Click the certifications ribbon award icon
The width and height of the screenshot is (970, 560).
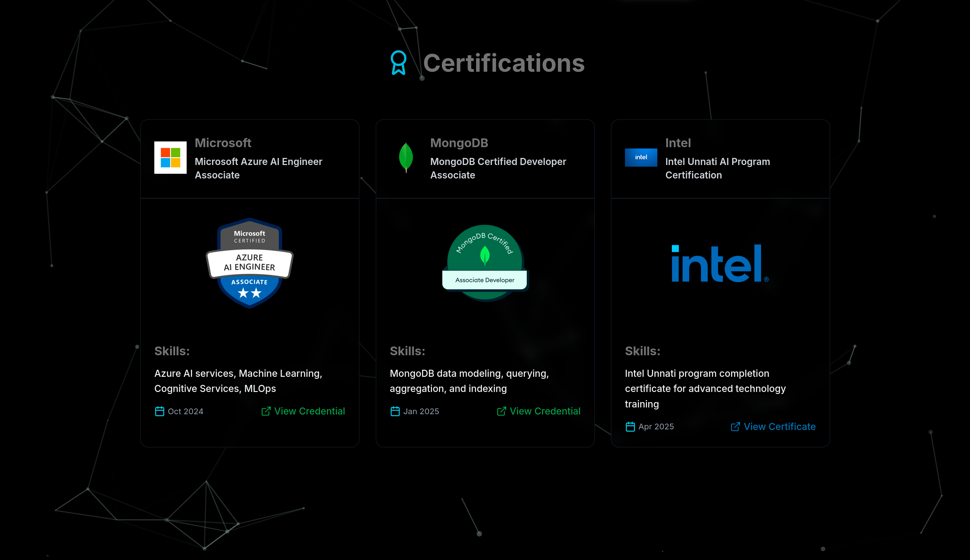pyautogui.click(x=398, y=63)
